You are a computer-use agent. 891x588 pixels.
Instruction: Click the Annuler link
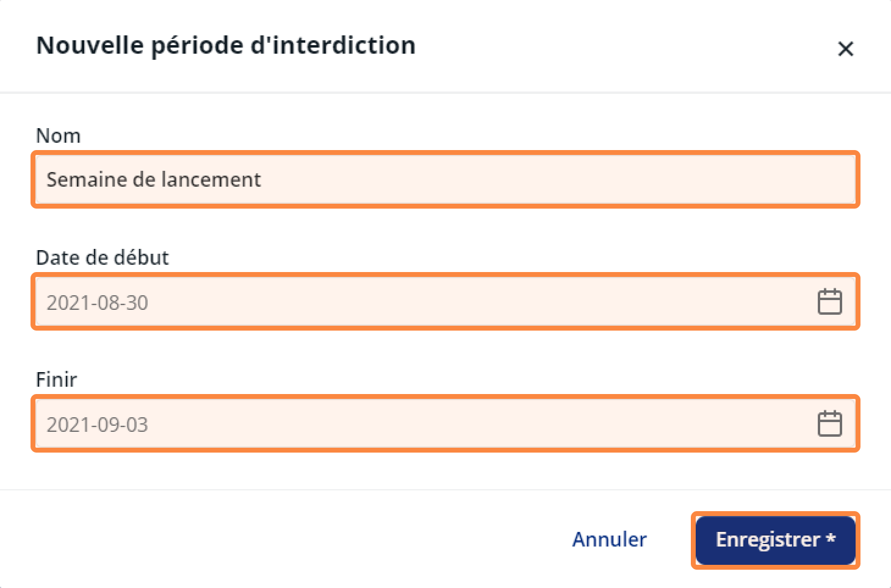(x=609, y=540)
